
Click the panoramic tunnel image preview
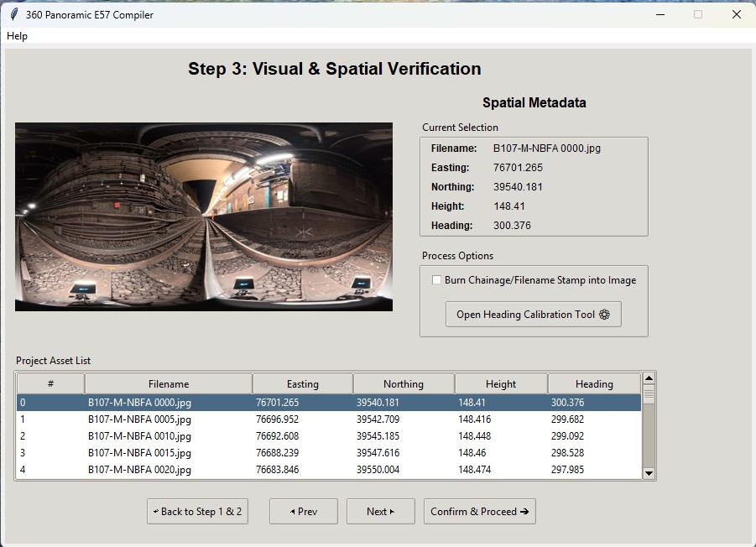[204, 217]
